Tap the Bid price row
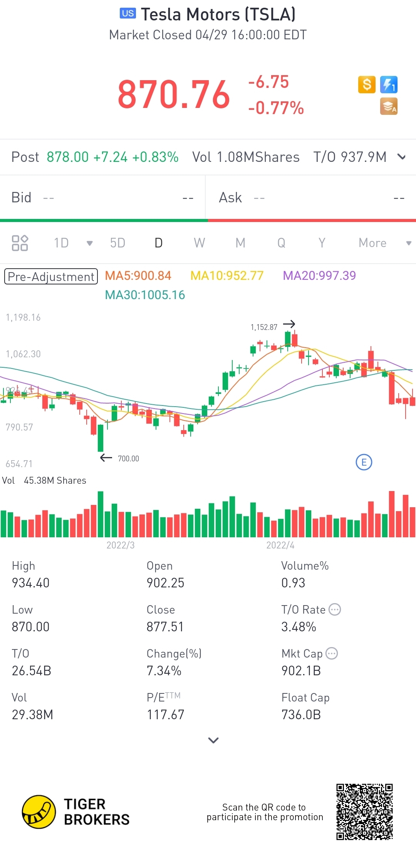 click(102, 198)
